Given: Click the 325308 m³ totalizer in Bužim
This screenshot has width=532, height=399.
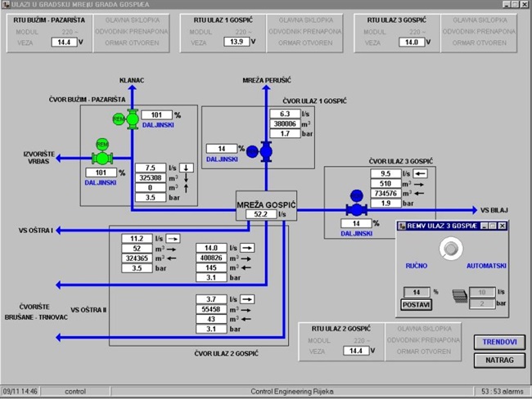Looking at the screenshot, I should coord(151,177).
